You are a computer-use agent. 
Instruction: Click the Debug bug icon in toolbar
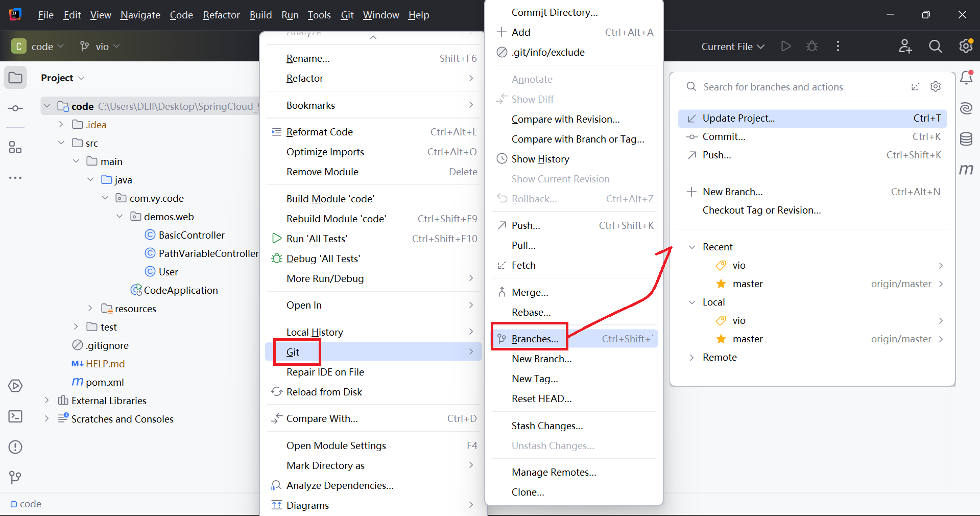[x=812, y=46]
